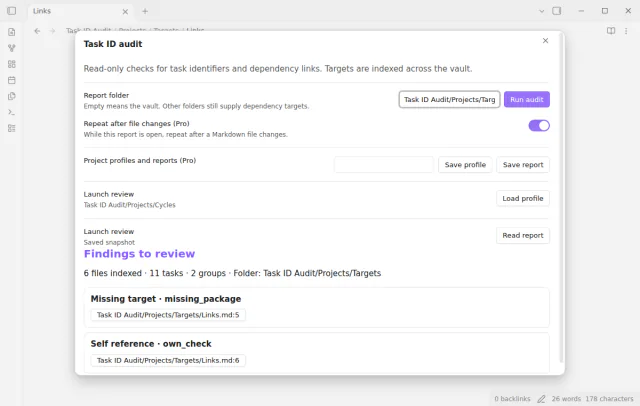Open templates copy icon in ribbon
This screenshot has width=640, height=406.
[x=12, y=96]
